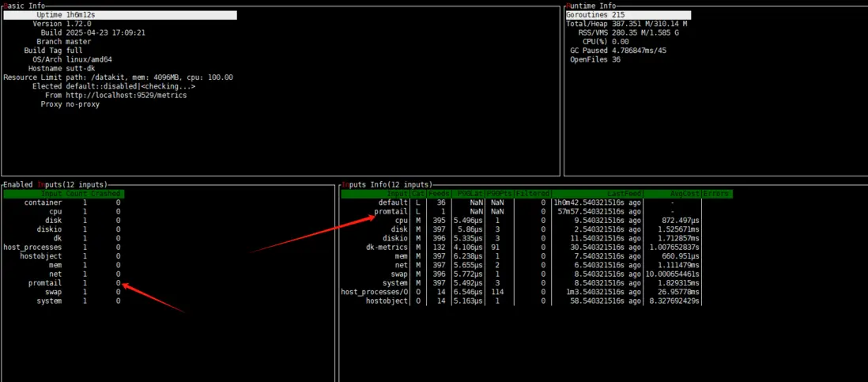Viewport: 868px width, 382px height.
Task: Select the highlighted Uptime row
Action: tap(120, 16)
